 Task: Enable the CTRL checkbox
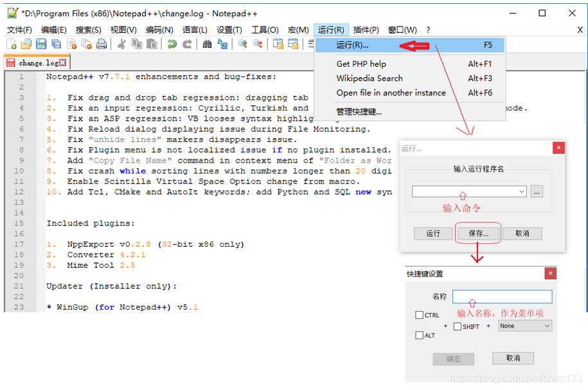click(x=419, y=315)
